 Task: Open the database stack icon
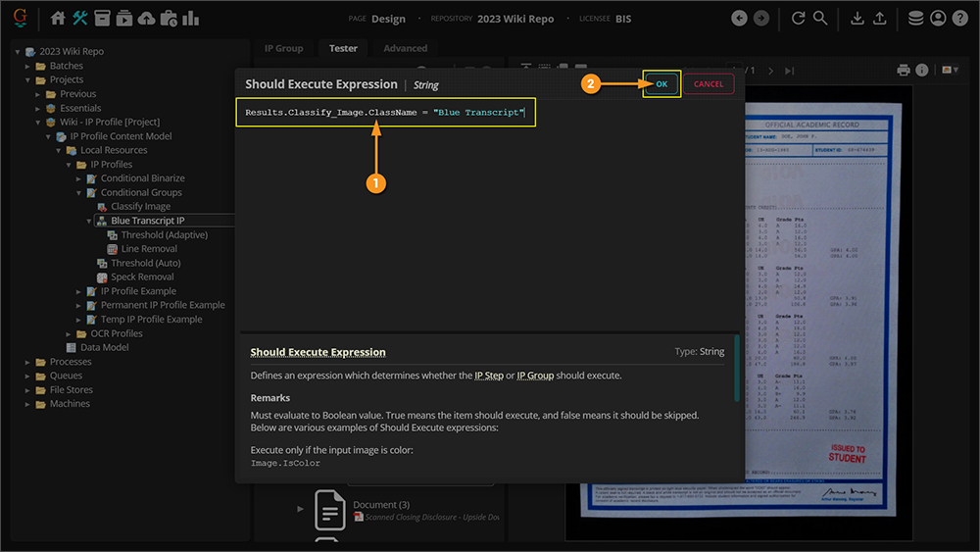point(915,18)
